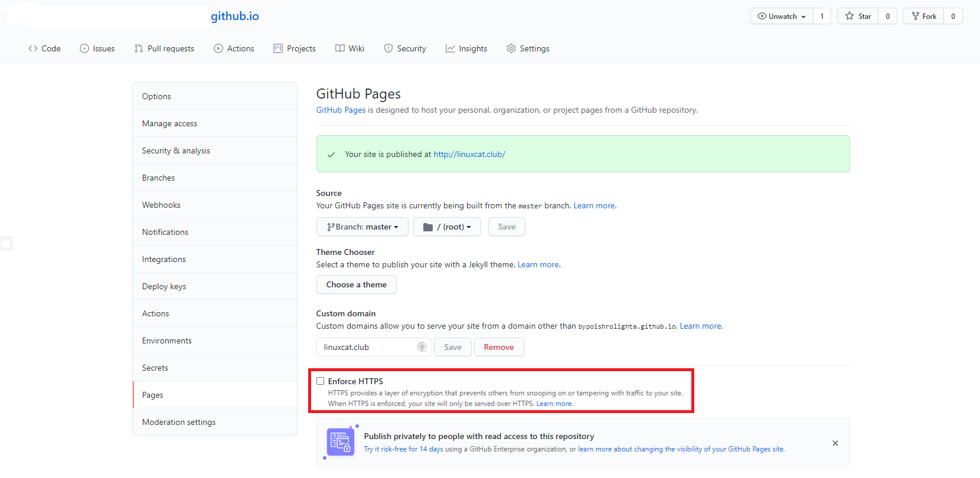
Task: Click the Wiki book icon
Action: pyautogui.click(x=340, y=48)
